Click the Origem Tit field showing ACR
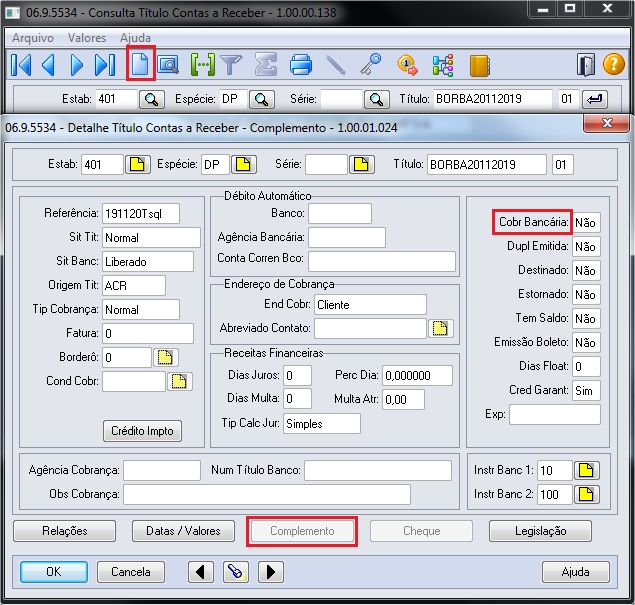 134,286
